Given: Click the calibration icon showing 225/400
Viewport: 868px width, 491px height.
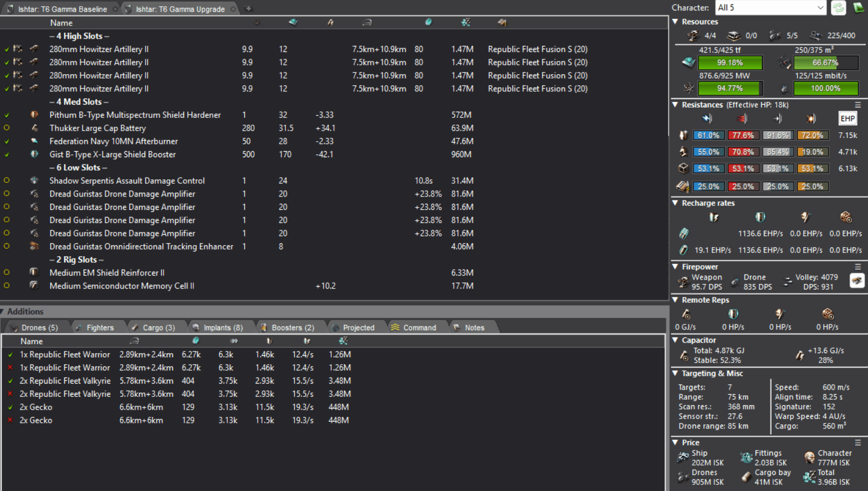Looking at the screenshot, I should (815, 35).
